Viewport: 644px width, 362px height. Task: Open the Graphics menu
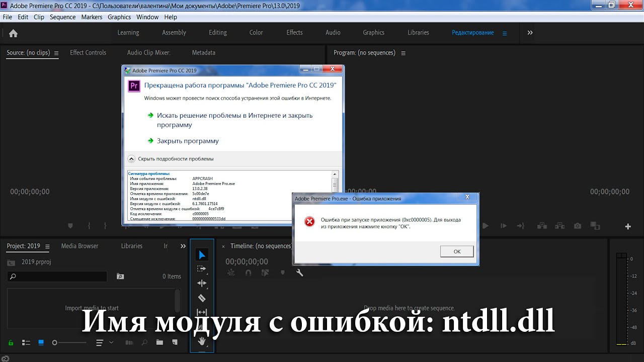[x=119, y=17]
